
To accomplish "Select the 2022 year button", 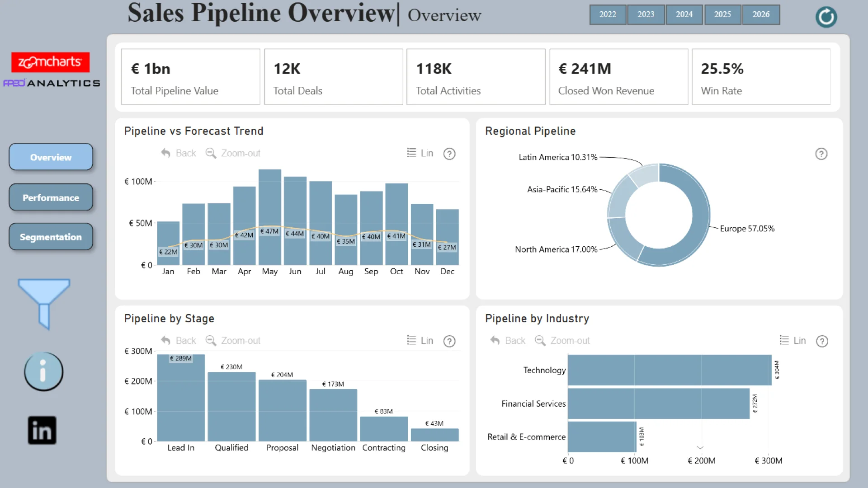I will coord(608,14).
